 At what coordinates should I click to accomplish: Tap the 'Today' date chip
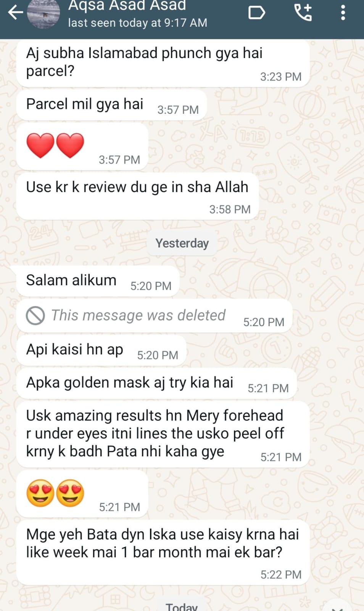tap(182, 605)
